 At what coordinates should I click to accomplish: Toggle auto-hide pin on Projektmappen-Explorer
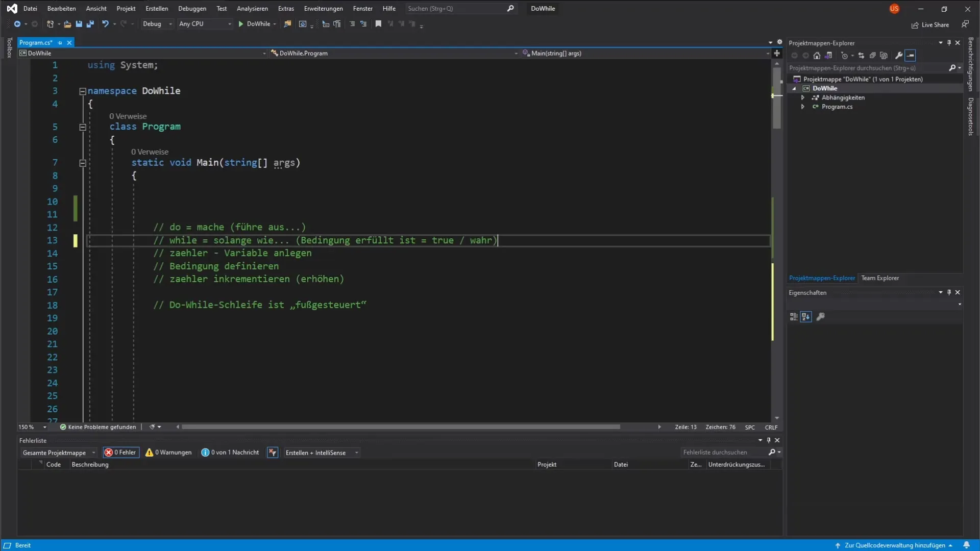pyautogui.click(x=949, y=43)
